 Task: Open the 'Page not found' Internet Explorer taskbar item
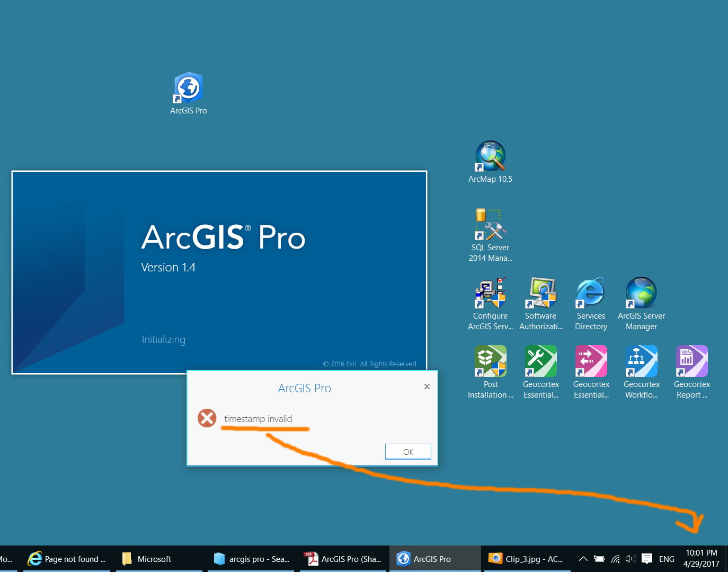tap(66, 559)
